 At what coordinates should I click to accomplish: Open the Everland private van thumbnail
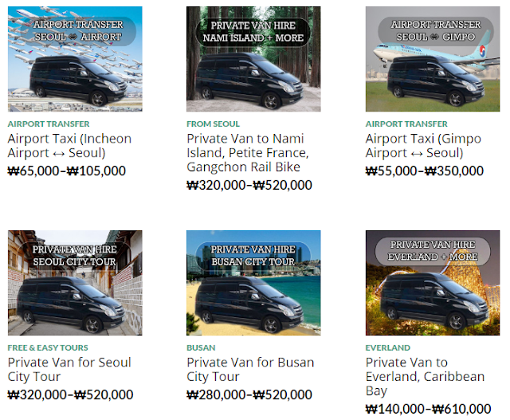pyautogui.click(x=433, y=283)
